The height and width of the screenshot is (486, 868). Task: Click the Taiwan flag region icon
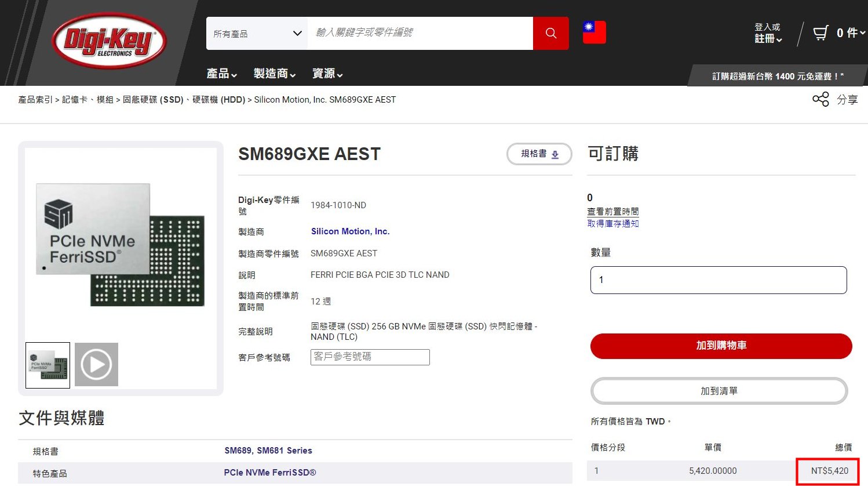(x=594, y=32)
